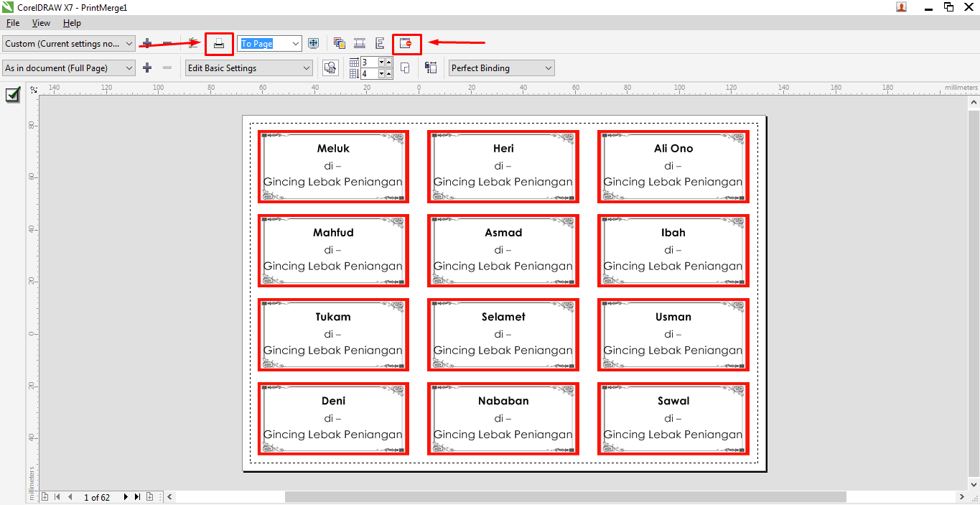The height and width of the screenshot is (505, 980).
Task: Open the File menu
Action: point(12,22)
